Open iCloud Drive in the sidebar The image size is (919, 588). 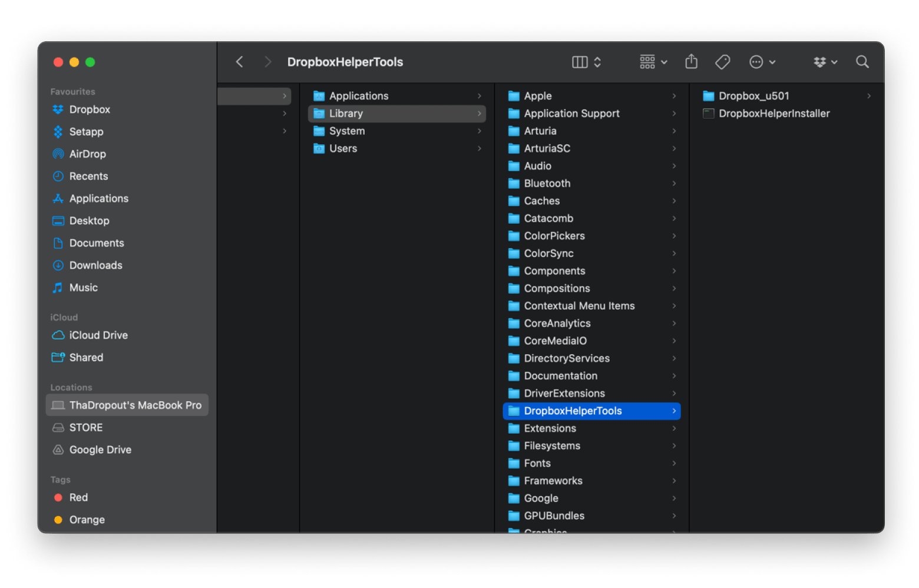click(x=98, y=335)
